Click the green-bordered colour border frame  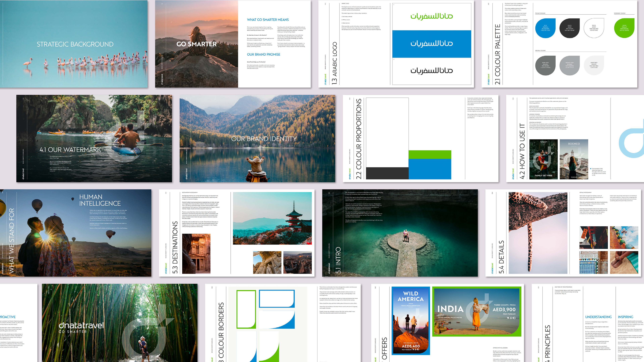point(246,309)
